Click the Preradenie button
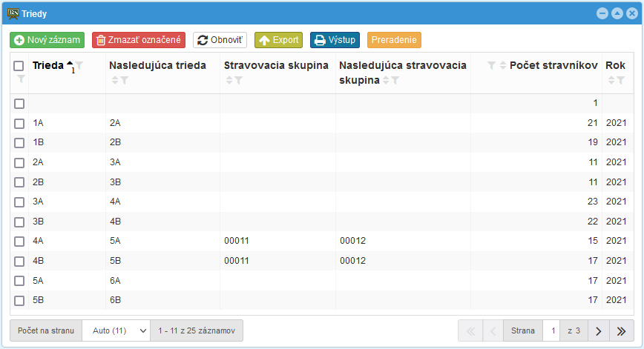 click(394, 40)
